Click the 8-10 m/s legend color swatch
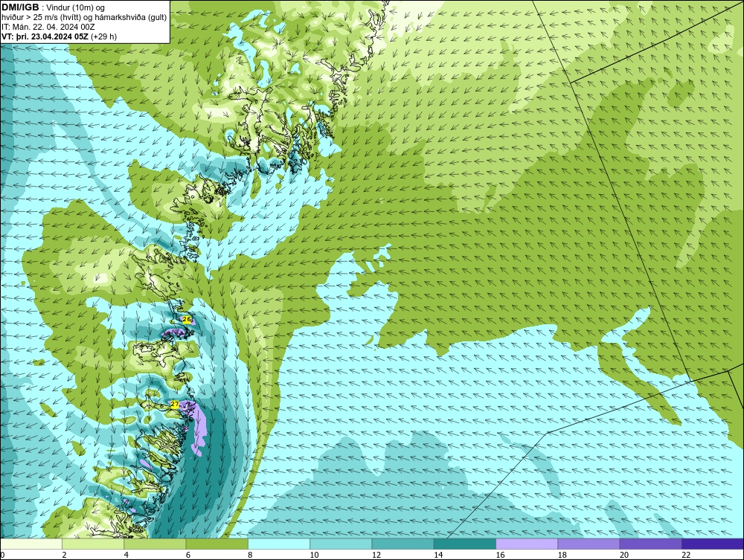Viewport: 744px width, 560px height. 279,544
